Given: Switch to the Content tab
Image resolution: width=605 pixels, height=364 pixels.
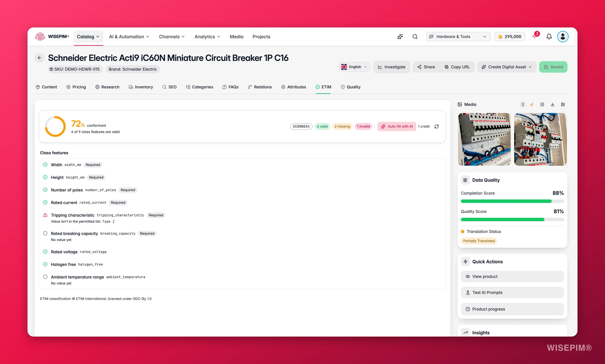Looking at the screenshot, I should tap(46, 87).
